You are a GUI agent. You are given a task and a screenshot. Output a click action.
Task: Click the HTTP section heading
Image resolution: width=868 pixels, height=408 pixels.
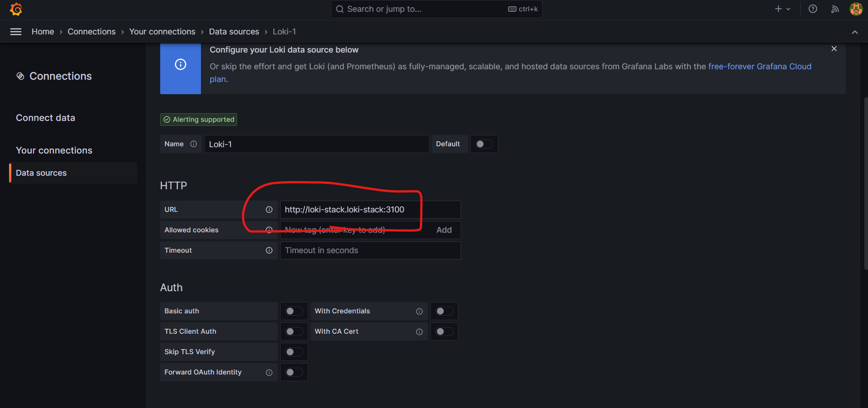click(x=174, y=186)
